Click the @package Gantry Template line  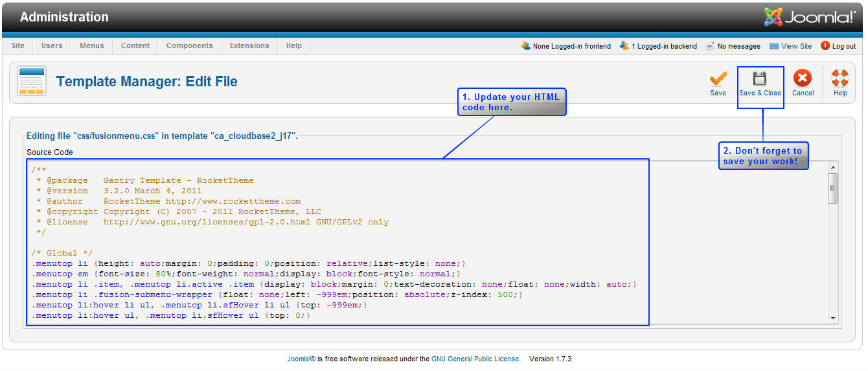(x=145, y=180)
